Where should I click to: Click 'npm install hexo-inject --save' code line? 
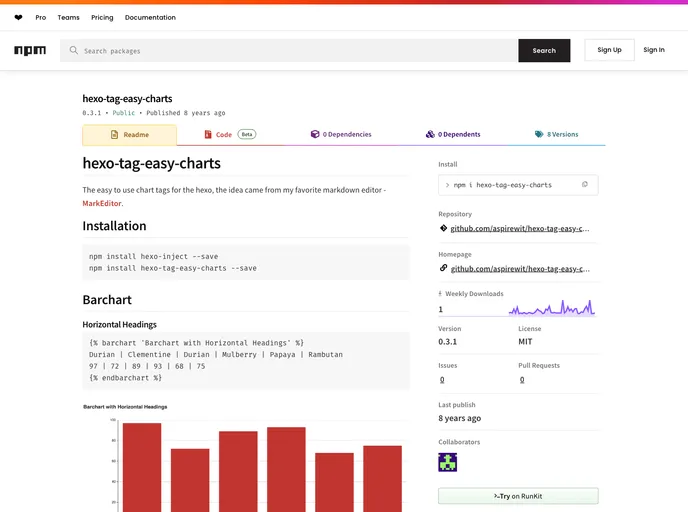154,256
